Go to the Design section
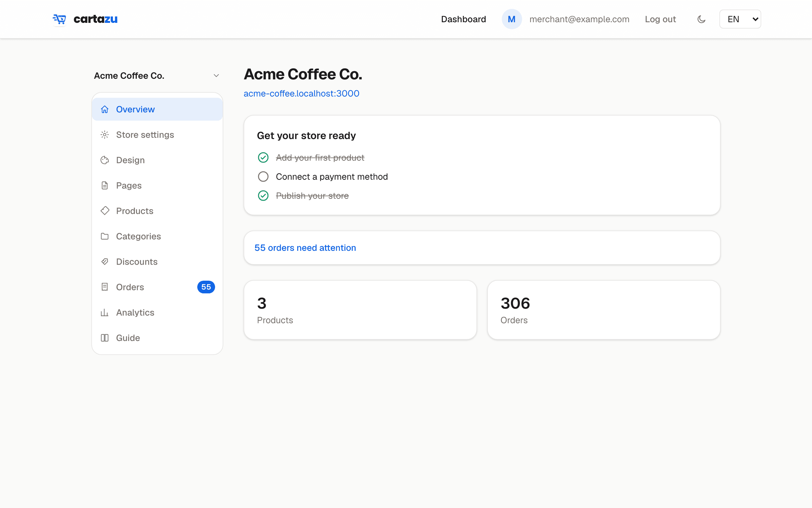 (x=157, y=160)
